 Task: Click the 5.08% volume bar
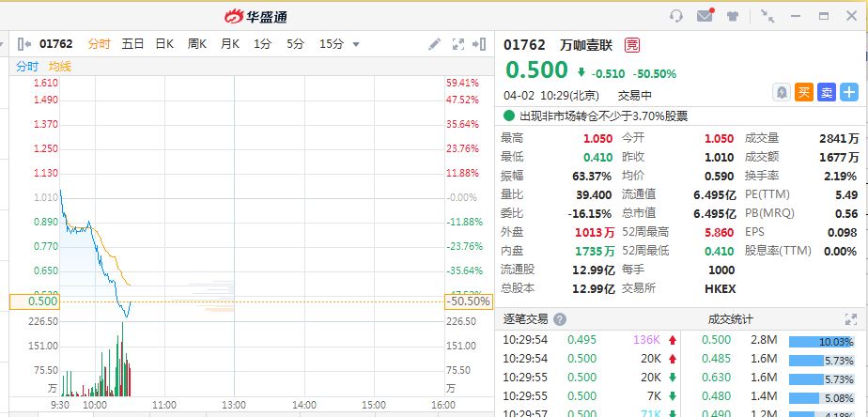[x=822, y=397]
